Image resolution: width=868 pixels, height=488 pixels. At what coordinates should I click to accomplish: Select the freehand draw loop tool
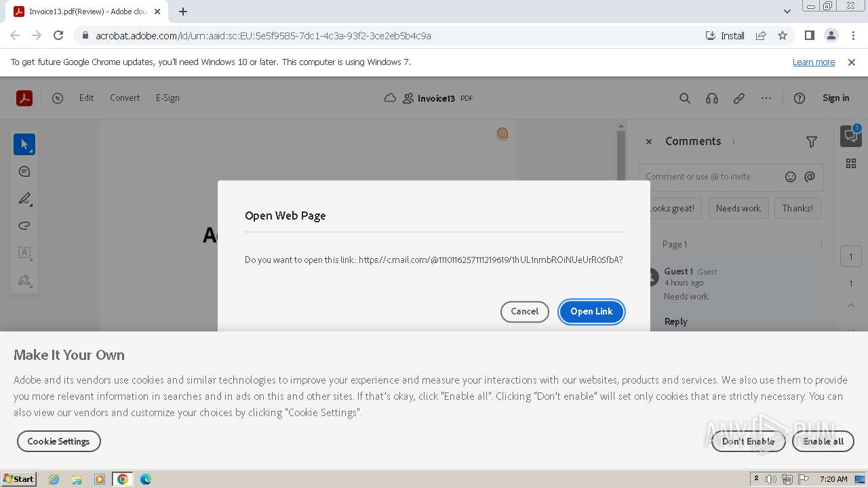(x=24, y=226)
